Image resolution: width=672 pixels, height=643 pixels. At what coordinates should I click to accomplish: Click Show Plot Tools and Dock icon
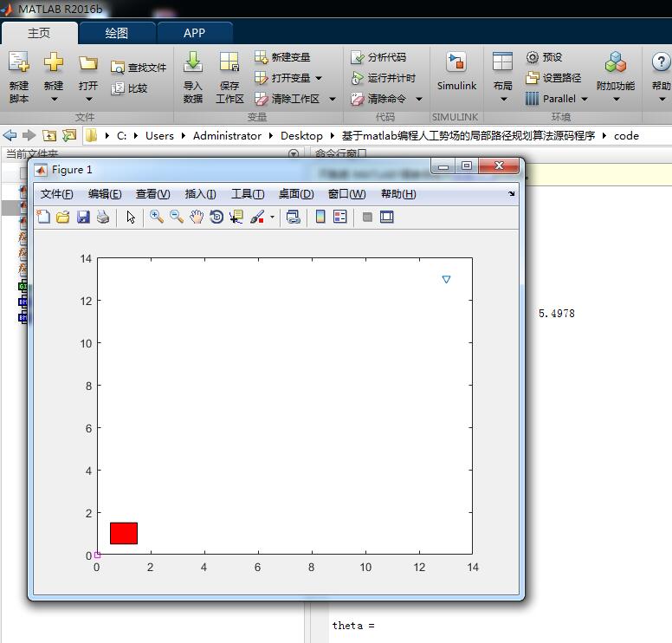(x=386, y=217)
